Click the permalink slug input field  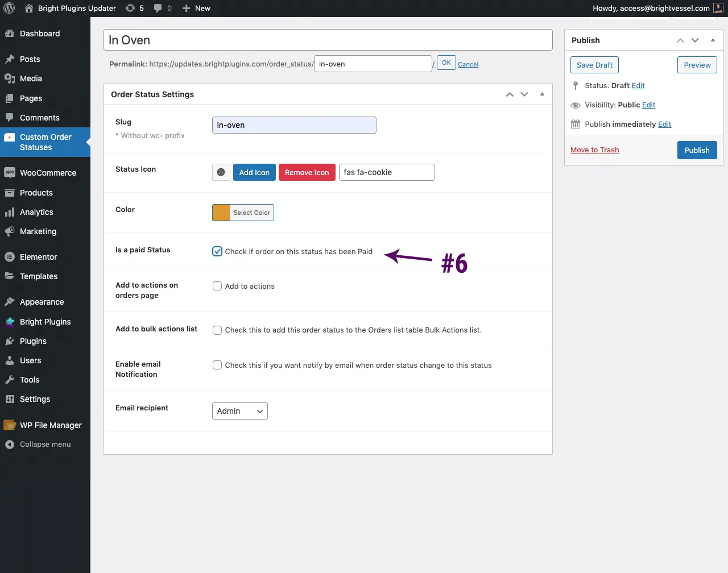tap(373, 63)
